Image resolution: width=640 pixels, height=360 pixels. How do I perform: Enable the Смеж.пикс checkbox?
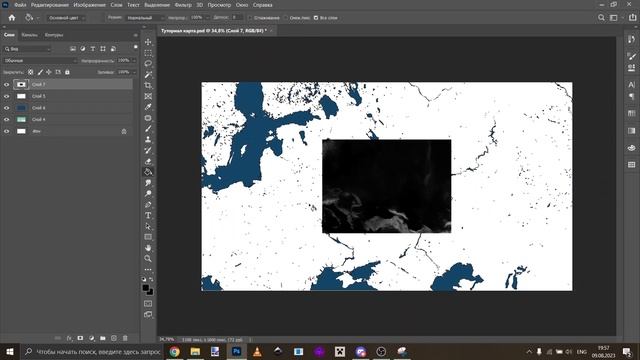[x=286, y=18]
